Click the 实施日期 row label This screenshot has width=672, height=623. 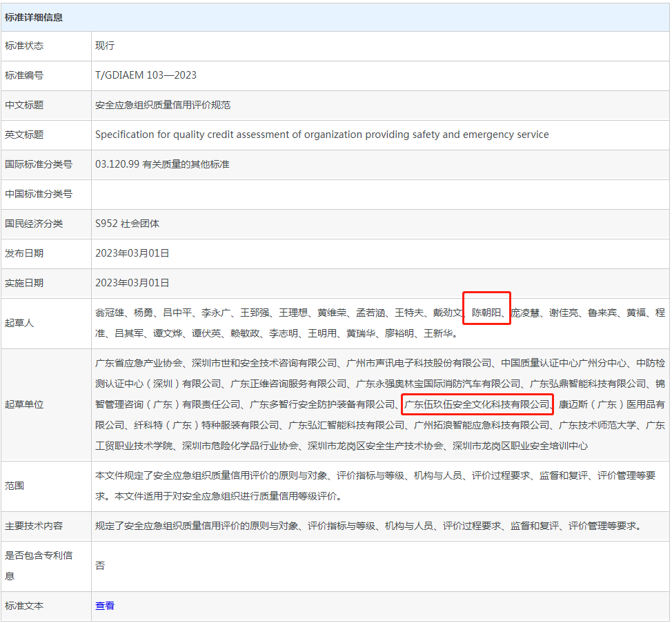coord(24,283)
